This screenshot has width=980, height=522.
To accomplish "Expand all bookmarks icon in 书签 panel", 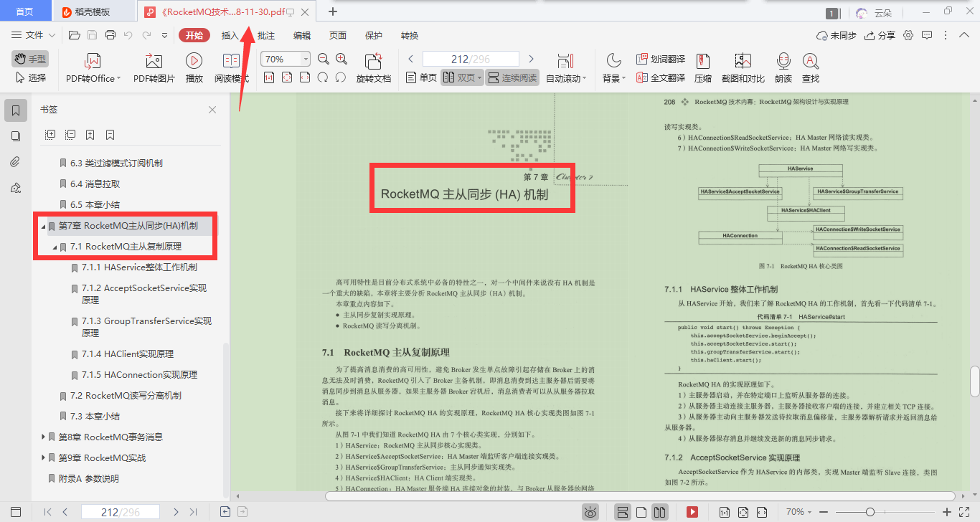I will [50, 134].
